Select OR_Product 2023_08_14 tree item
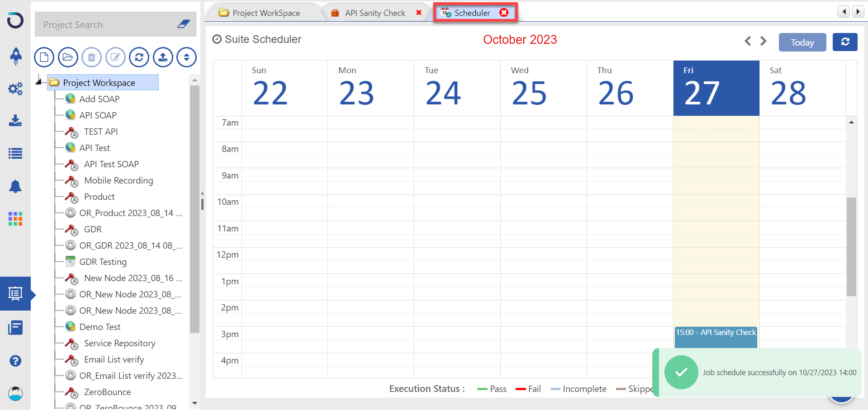The height and width of the screenshot is (410, 868). pos(130,213)
